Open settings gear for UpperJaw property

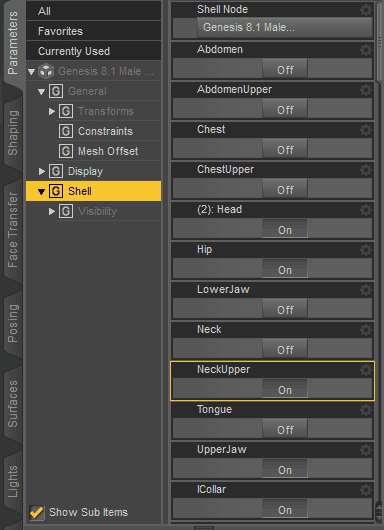(x=366, y=450)
